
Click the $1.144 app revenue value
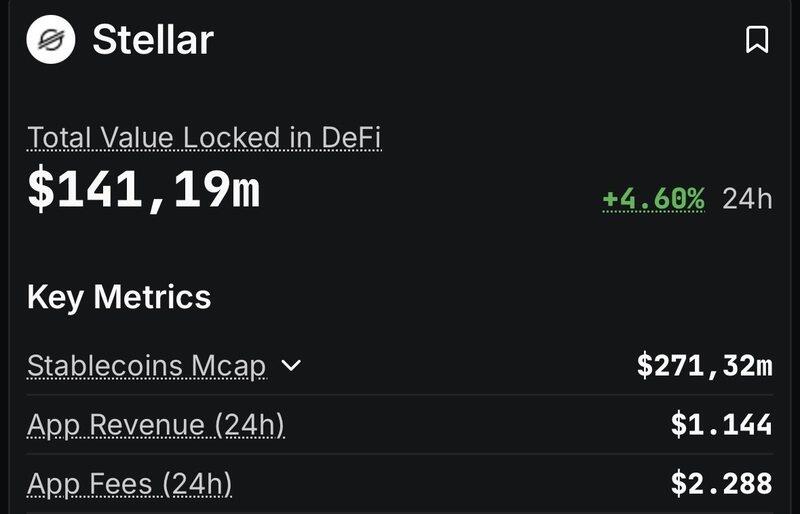[x=721, y=425]
